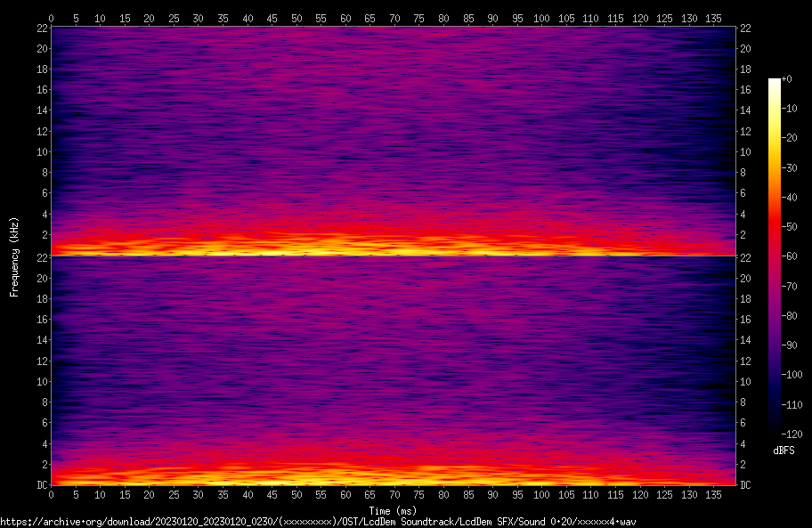Screen dimensions: 812x528
Task: Click the 'Frequency (kHz)' axis label
Action: click(x=14, y=256)
